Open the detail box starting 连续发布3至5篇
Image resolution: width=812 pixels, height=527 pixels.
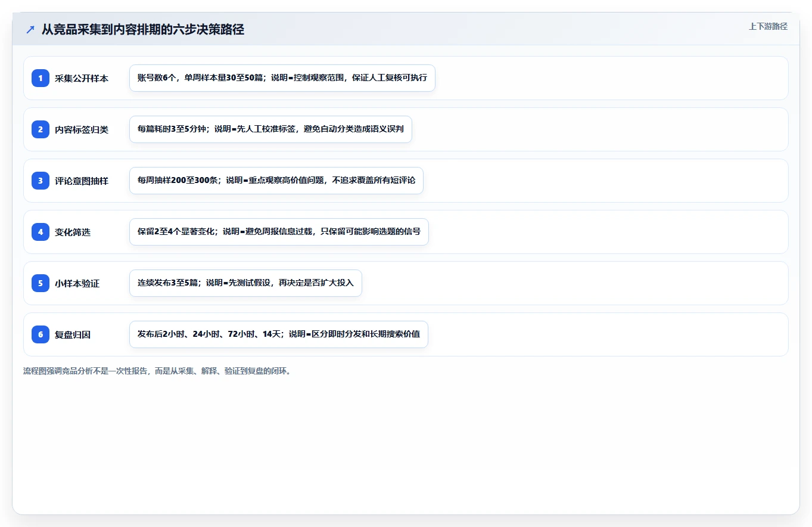point(245,283)
